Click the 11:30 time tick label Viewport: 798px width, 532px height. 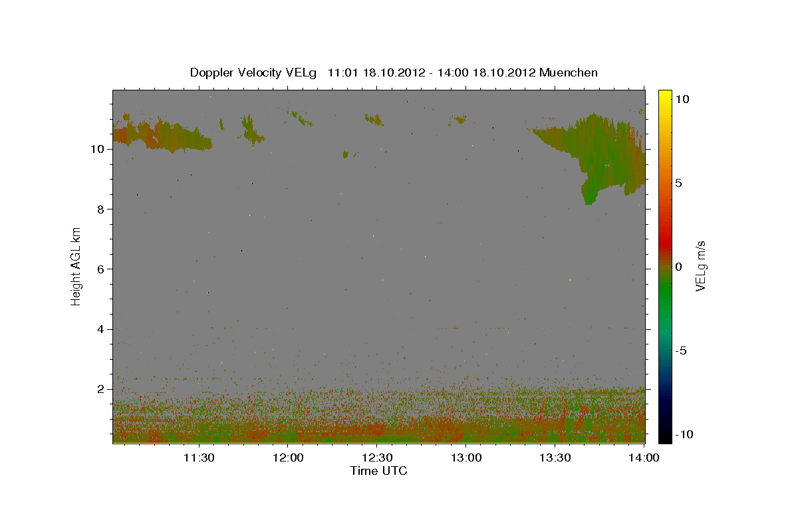(199, 458)
